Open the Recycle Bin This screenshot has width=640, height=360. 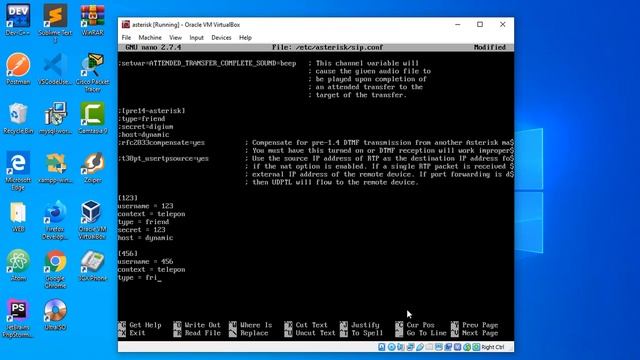pyautogui.click(x=18, y=118)
